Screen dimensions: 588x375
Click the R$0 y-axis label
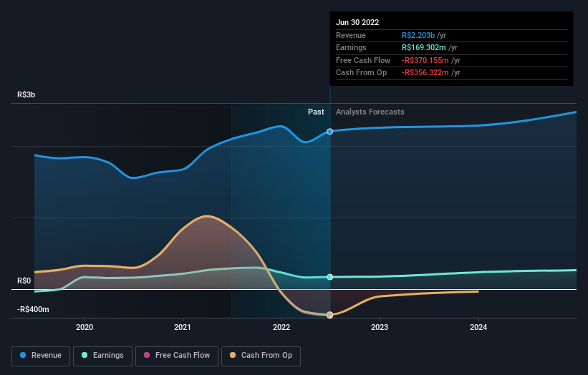24,281
